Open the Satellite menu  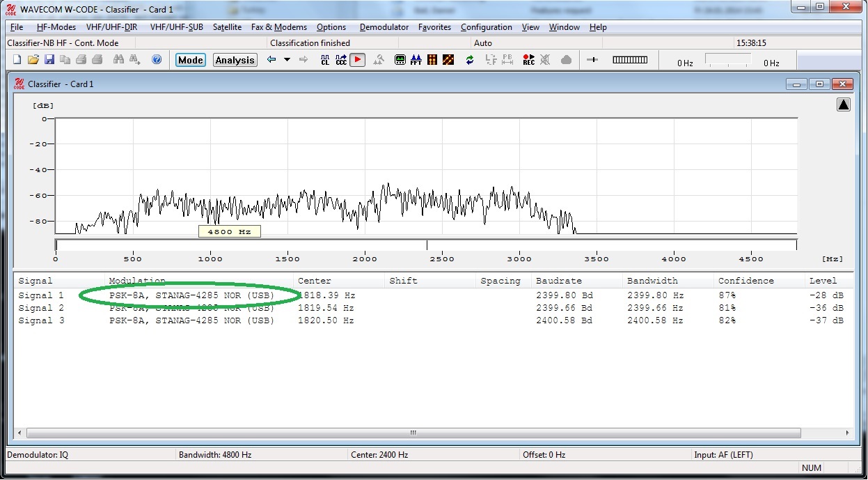[228, 27]
